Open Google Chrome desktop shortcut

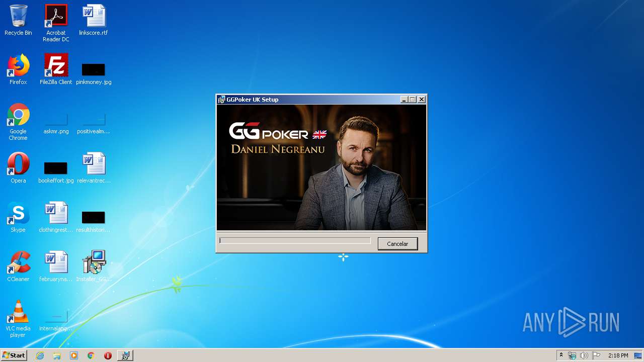(x=18, y=122)
